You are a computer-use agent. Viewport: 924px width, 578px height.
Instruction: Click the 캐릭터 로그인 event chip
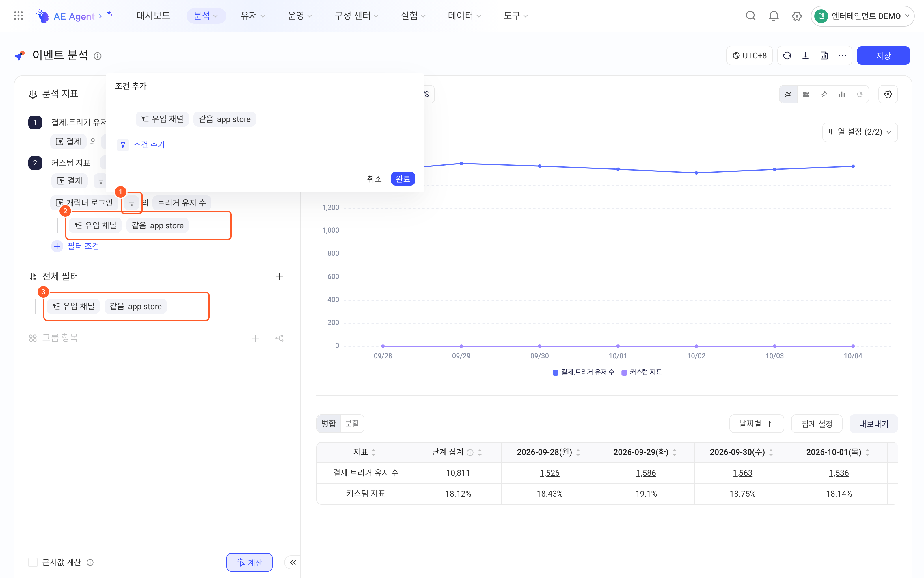pos(84,203)
